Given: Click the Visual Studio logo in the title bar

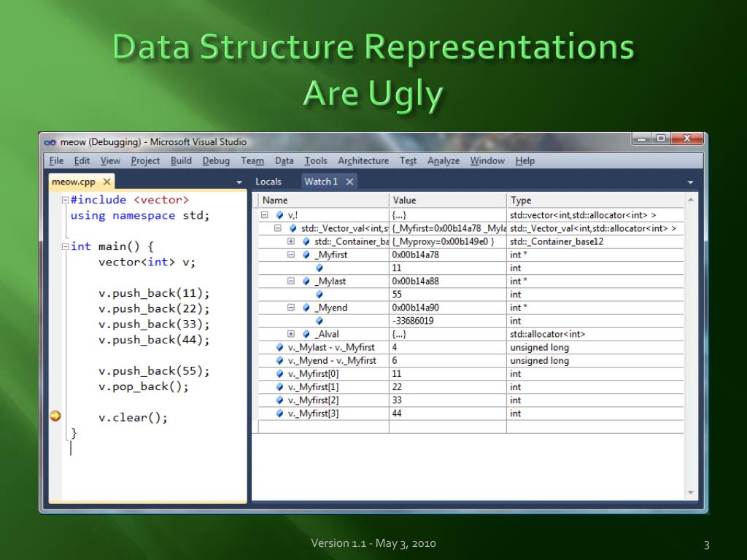Looking at the screenshot, I should coord(50,142).
